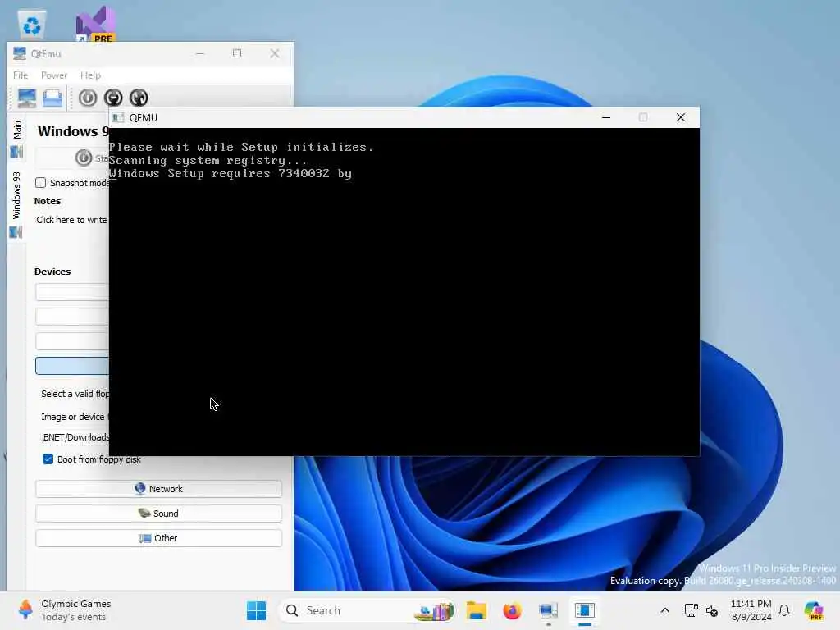Click the third empty Devices section button
Screen dimensions: 840x630
(x=72, y=341)
